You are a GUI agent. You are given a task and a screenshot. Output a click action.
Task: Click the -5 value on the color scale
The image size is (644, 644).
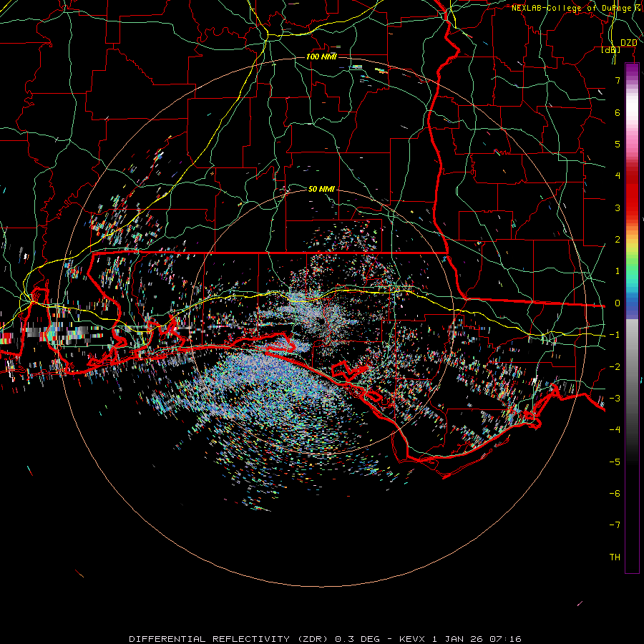point(615,462)
